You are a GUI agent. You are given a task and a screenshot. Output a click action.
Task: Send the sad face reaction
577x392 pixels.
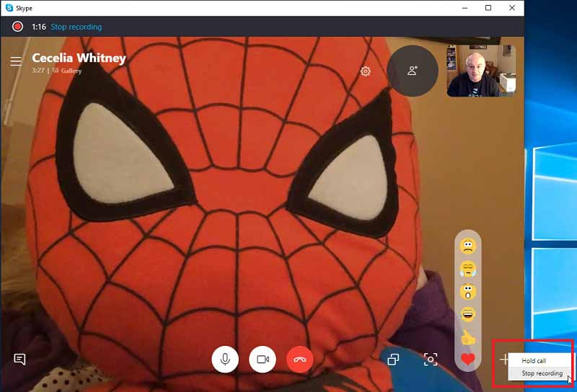468,246
